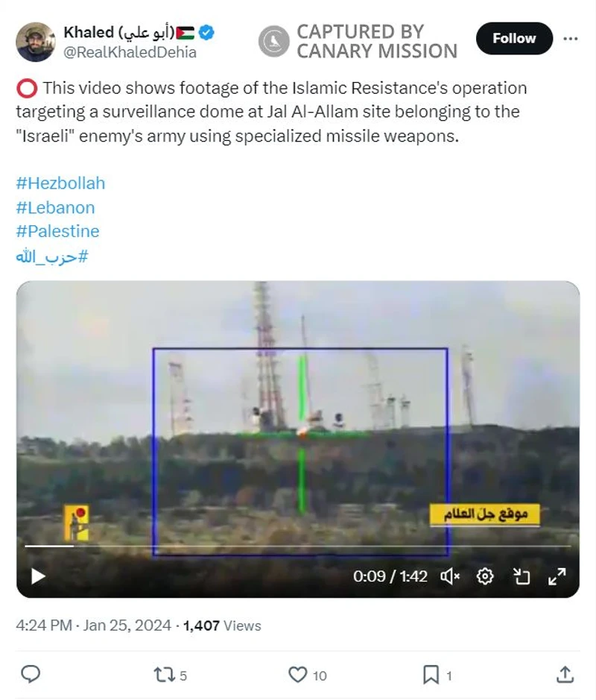Toggle picture-in-picture mode
The height and width of the screenshot is (700, 596).
coord(521,576)
